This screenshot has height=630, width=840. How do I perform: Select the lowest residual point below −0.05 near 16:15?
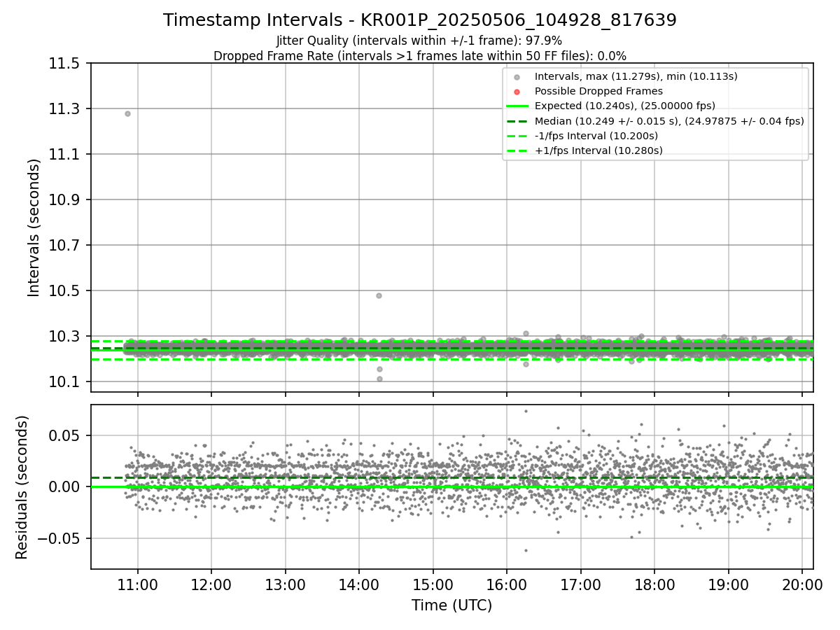coord(526,550)
